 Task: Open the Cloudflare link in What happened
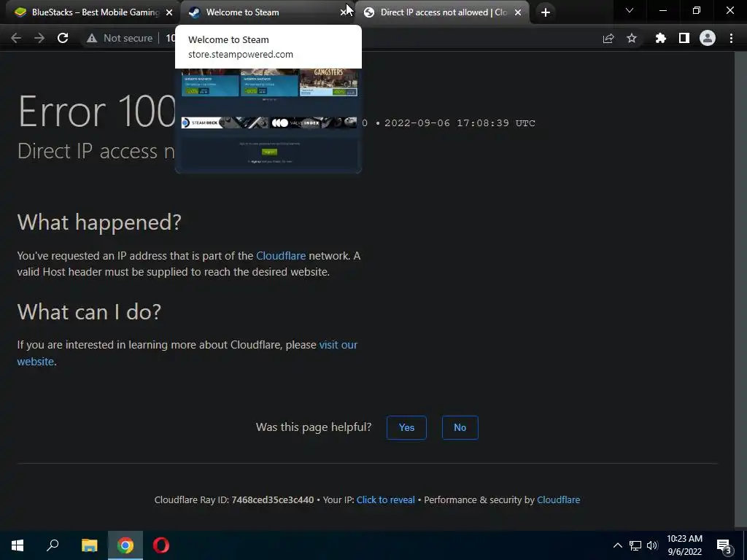281,256
